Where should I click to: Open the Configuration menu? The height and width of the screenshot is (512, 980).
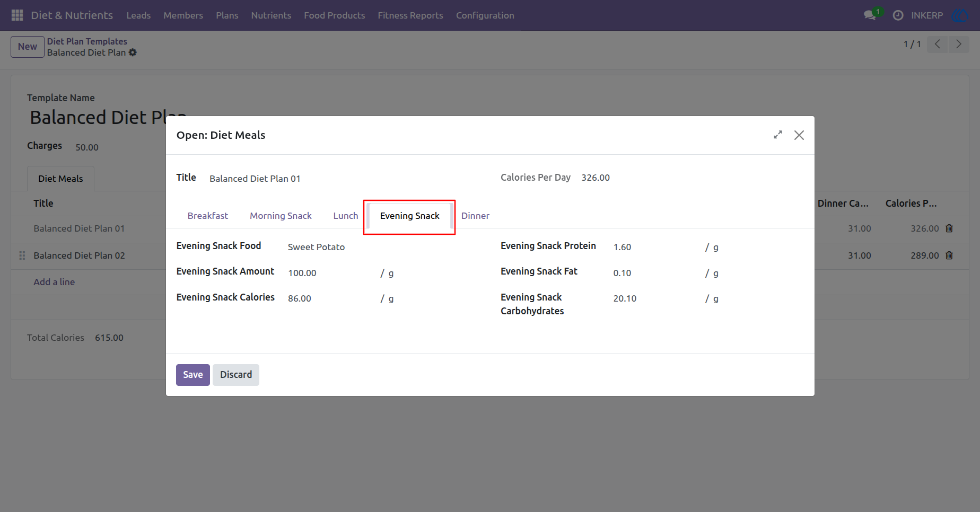coord(485,15)
